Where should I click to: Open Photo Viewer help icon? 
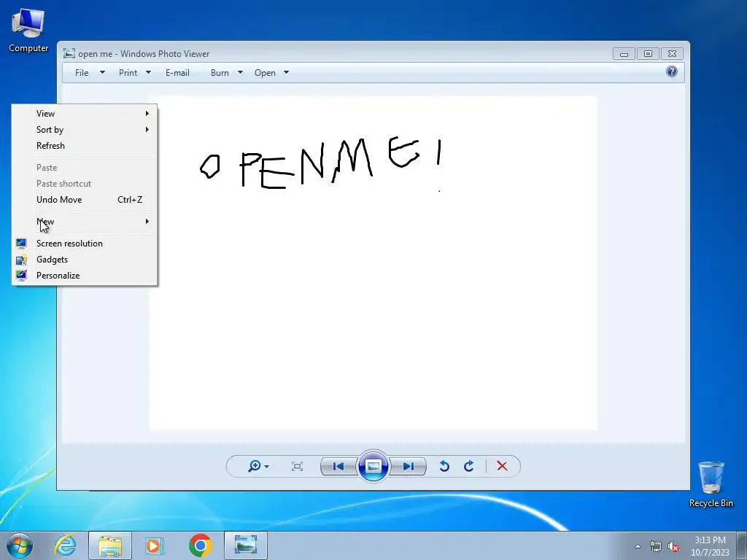[672, 72]
